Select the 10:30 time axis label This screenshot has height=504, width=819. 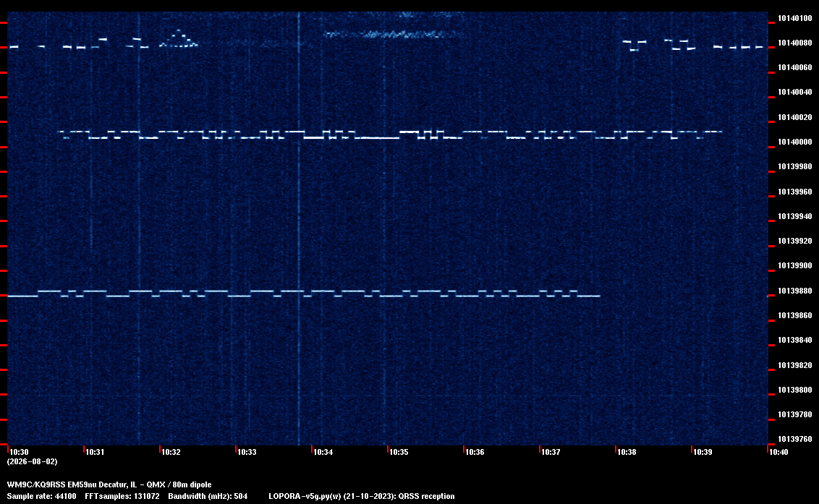pos(19,452)
